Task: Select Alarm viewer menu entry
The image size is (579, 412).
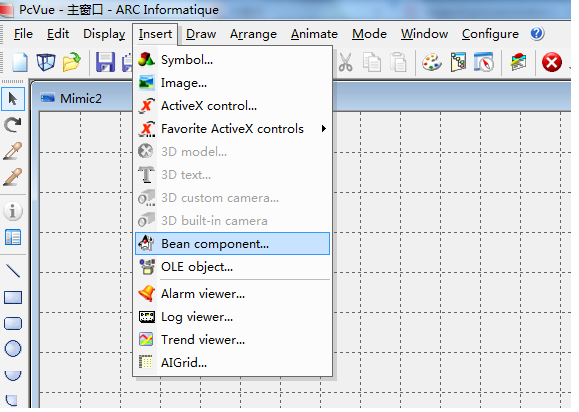Action: click(x=233, y=294)
